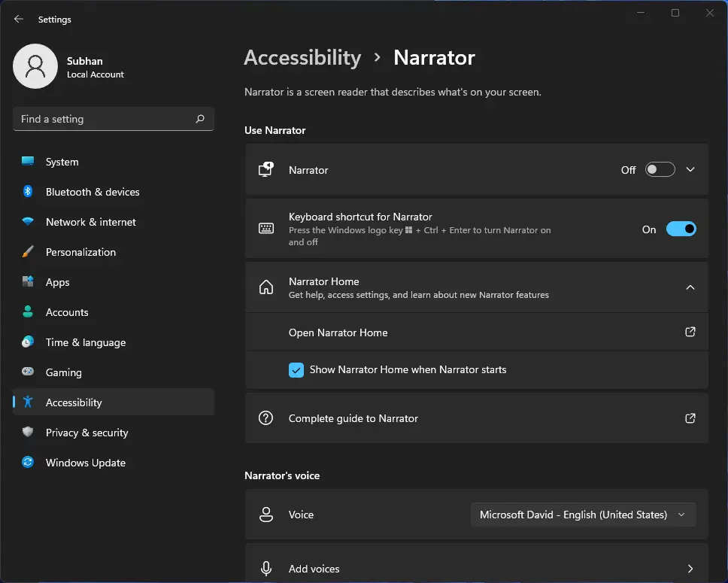
Task: Click the Bluetooth icon in sidebar
Action: [28, 191]
